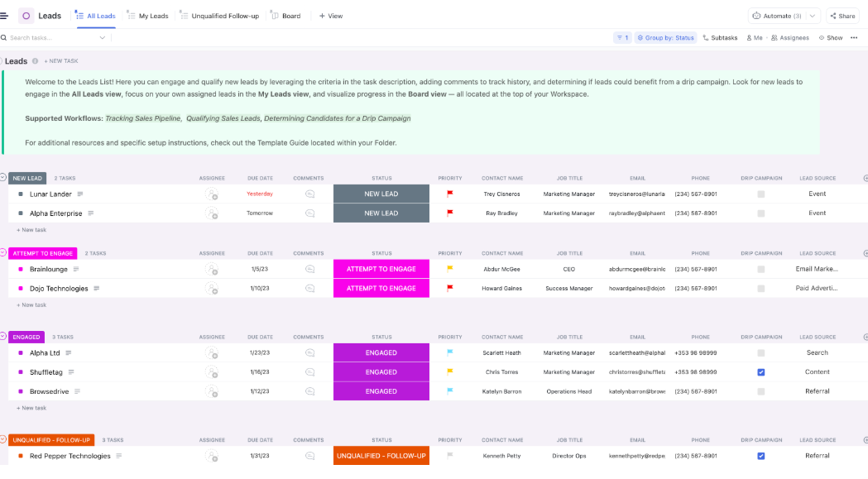Open comments for Browsedrive

(x=310, y=391)
